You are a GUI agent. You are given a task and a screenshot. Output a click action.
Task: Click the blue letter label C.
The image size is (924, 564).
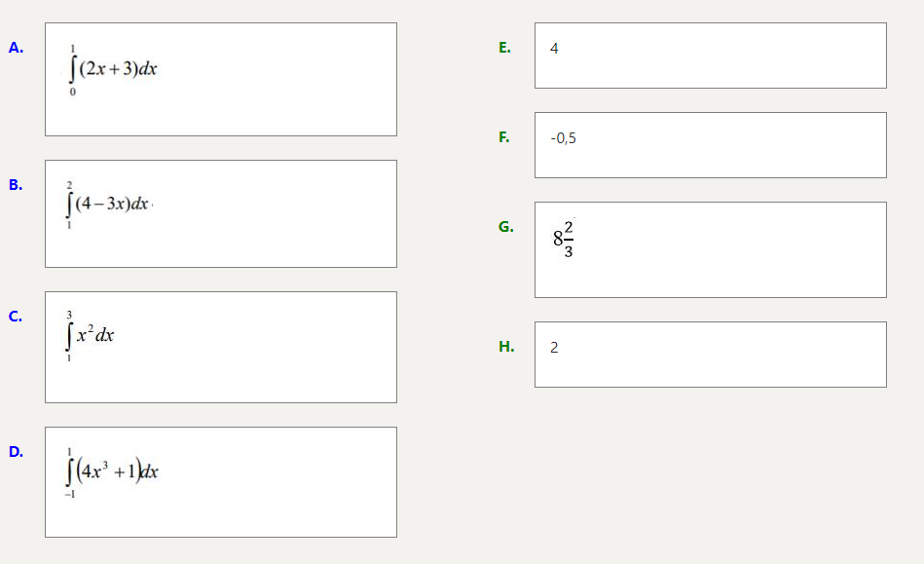point(16,317)
